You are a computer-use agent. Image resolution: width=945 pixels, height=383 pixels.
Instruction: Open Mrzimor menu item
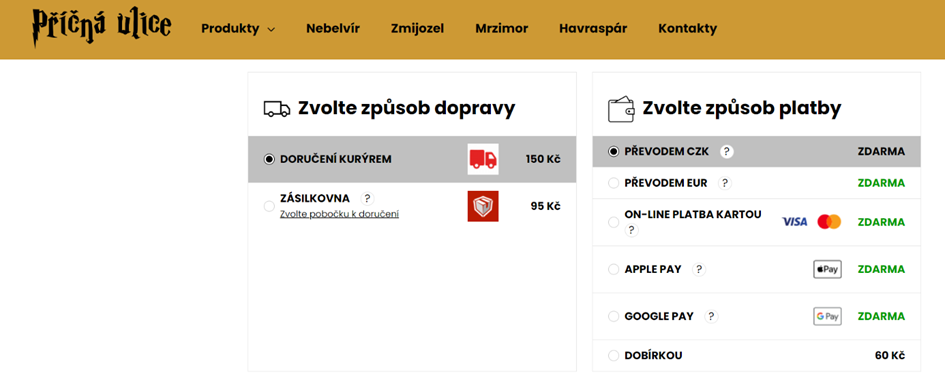click(501, 28)
